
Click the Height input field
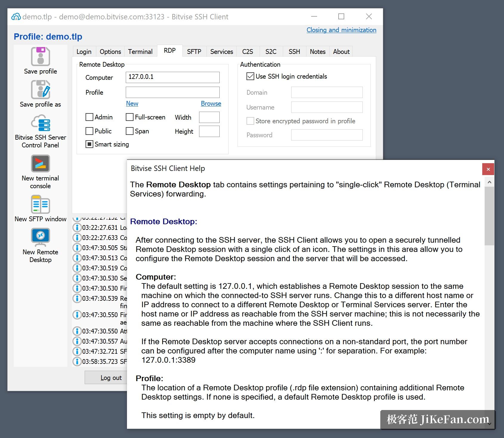(x=209, y=131)
